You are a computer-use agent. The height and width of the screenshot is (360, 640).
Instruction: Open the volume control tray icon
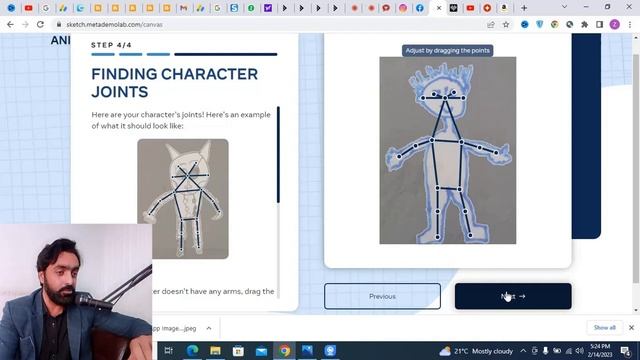580,351
